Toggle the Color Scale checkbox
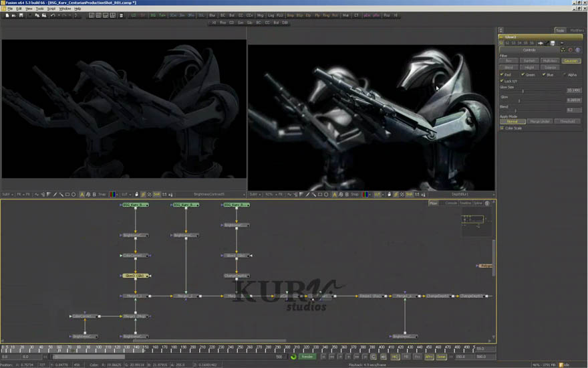588x368 pixels. coord(502,128)
